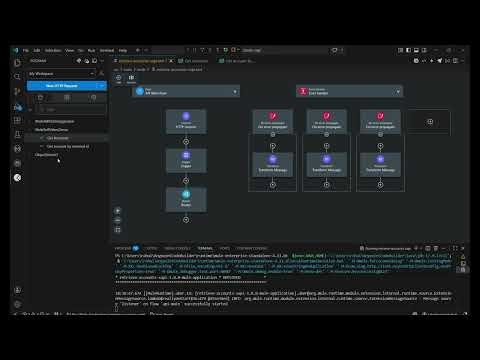The height and width of the screenshot is (360, 480).
Task: Switch to the Get Accounts editor tab
Action: (193, 61)
